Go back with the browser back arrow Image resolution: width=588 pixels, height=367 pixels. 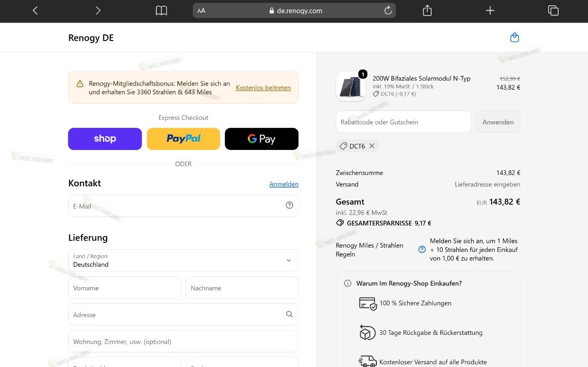pos(35,10)
